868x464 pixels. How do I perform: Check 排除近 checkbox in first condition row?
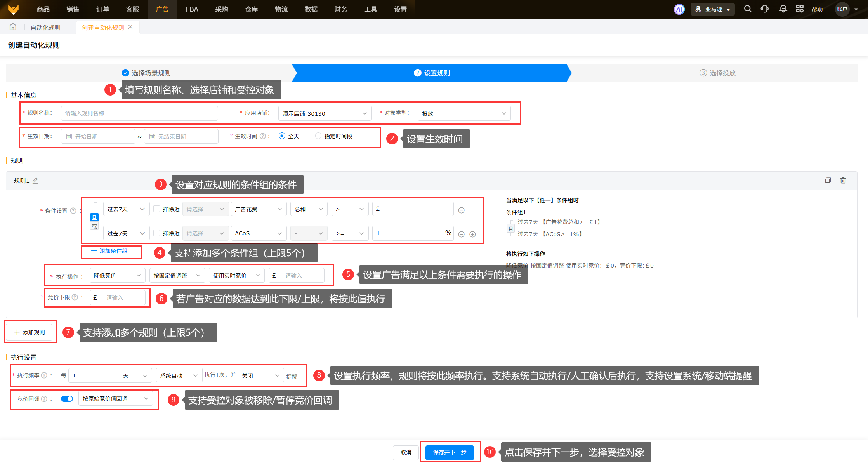click(157, 209)
